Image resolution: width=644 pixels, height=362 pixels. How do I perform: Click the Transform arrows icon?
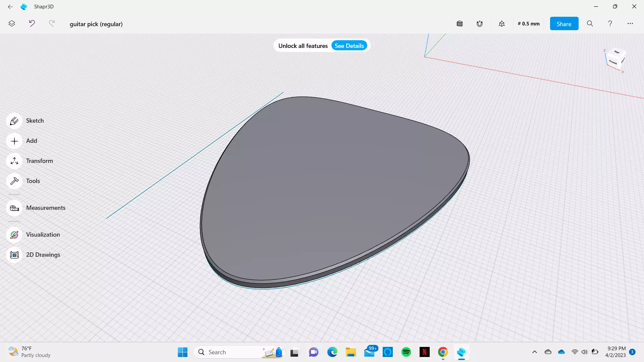(x=14, y=161)
